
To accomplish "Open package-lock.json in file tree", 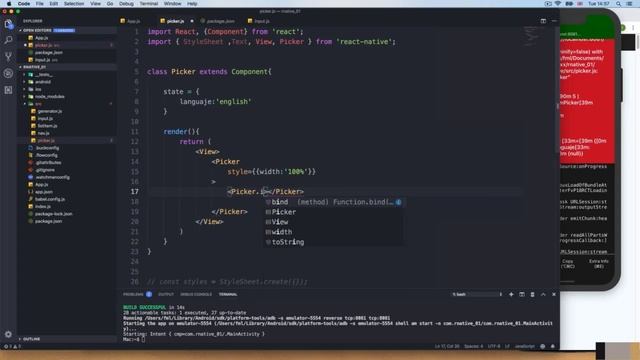I will coord(53,214).
